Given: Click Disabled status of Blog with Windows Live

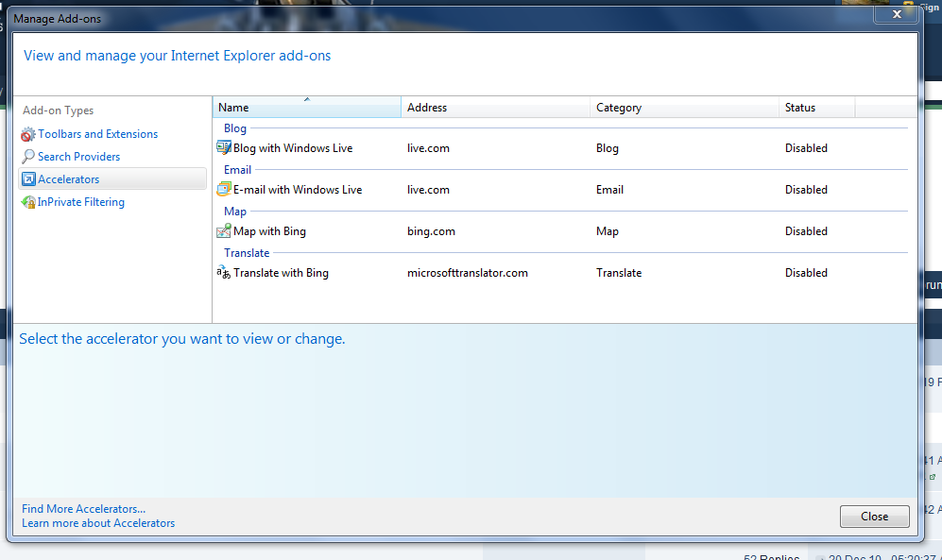Looking at the screenshot, I should click(x=806, y=148).
